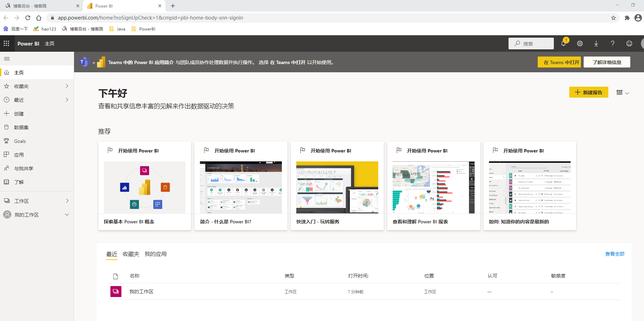Click the Recent clock icon in sidebar
Viewport: 644px width, 321px height.
[7, 100]
